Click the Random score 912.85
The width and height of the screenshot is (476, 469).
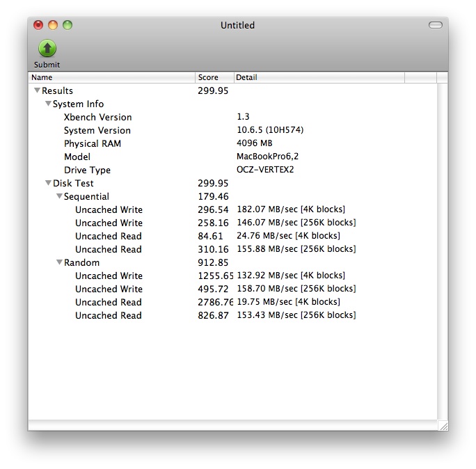click(213, 262)
